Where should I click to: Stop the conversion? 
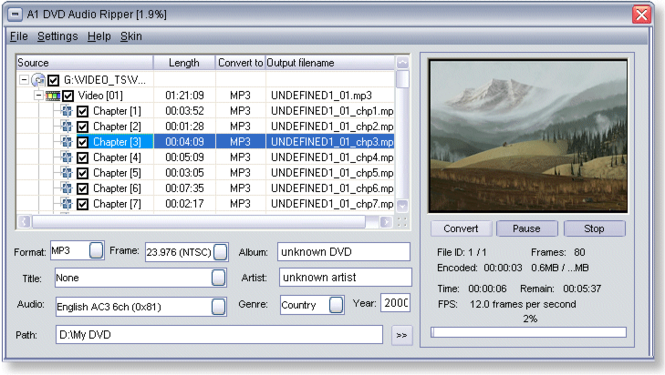coord(594,229)
